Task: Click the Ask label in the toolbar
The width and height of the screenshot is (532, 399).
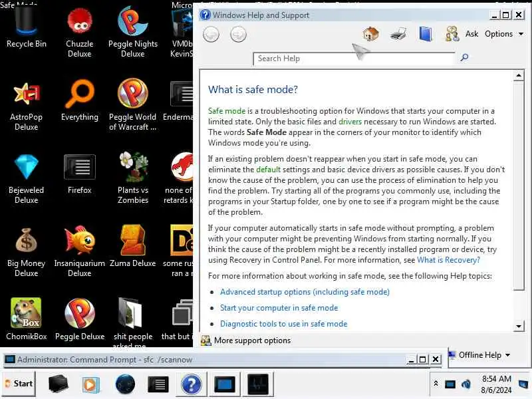Action: pos(471,34)
